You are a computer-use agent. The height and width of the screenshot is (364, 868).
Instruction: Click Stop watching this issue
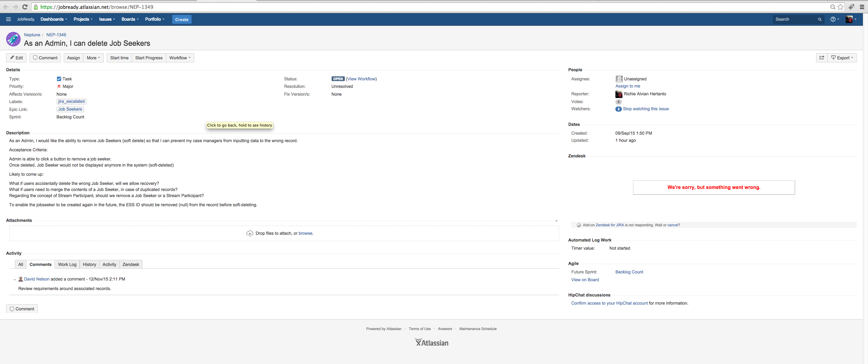pos(646,109)
